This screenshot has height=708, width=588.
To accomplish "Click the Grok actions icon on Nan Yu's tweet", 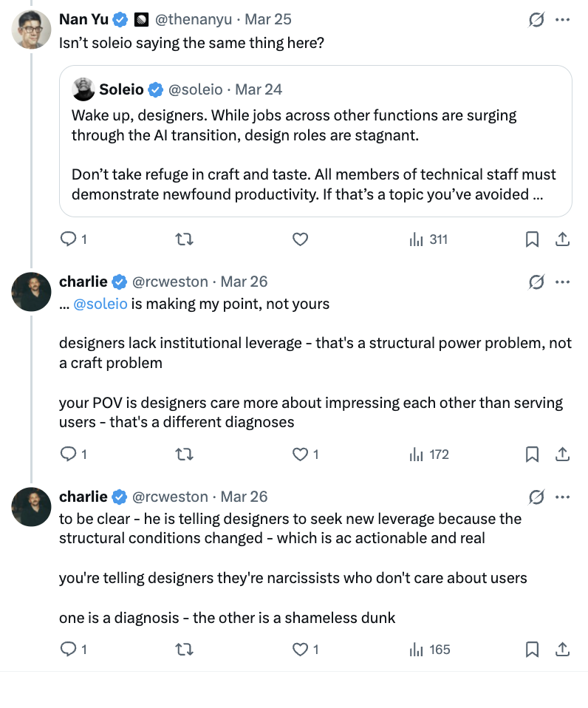I will [x=538, y=20].
